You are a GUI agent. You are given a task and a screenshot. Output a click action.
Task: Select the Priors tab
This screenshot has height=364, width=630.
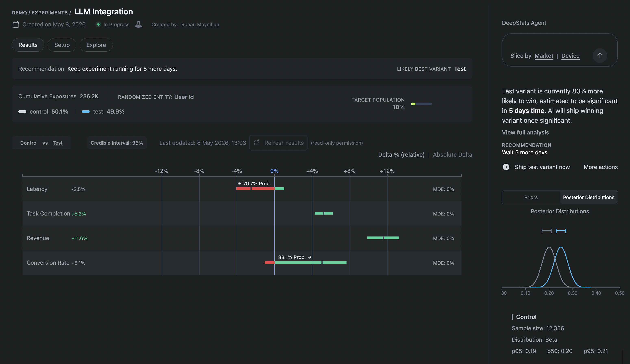pyautogui.click(x=531, y=197)
